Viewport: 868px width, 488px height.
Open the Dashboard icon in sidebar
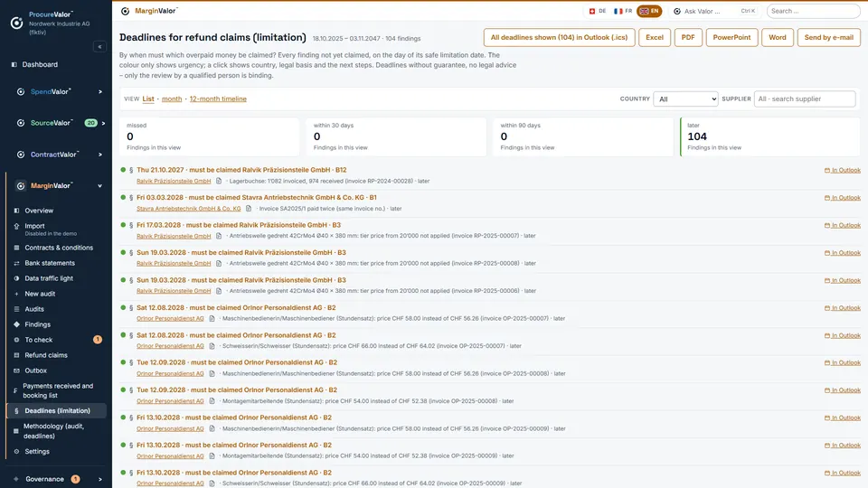click(14, 65)
